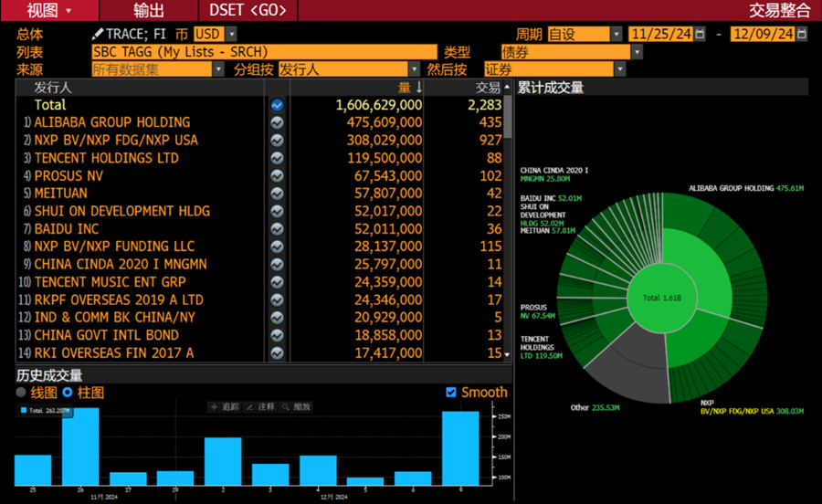Toggle chart icon for RKI OVERSEAS FIN 2017 A
The image size is (822, 504).
(277, 353)
